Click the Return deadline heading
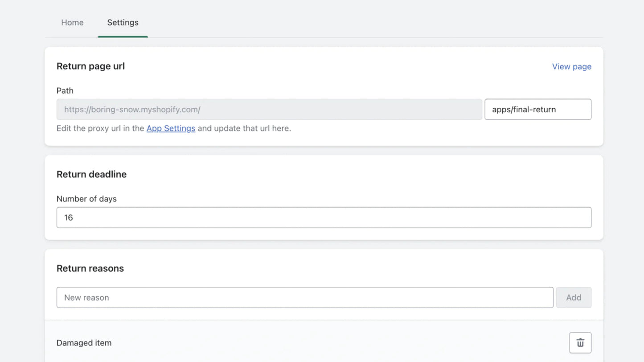644x362 pixels. tap(91, 175)
